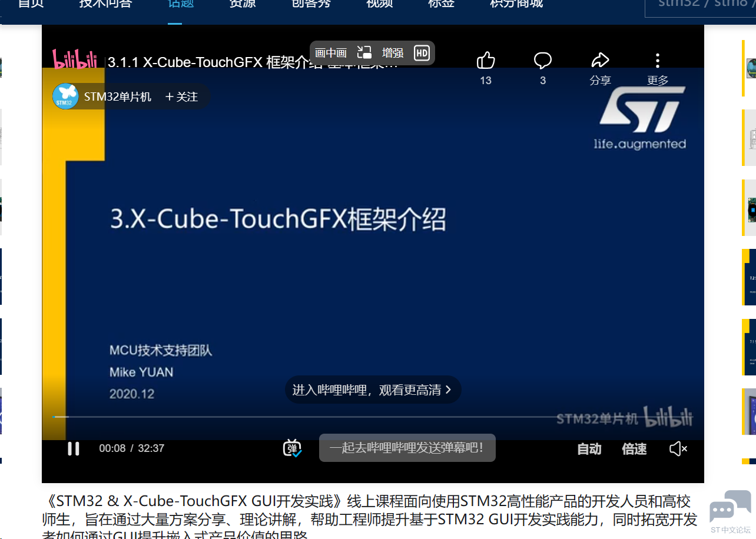Click the 分享 label under share icon
The height and width of the screenshot is (539, 756).
tap(600, 81)
